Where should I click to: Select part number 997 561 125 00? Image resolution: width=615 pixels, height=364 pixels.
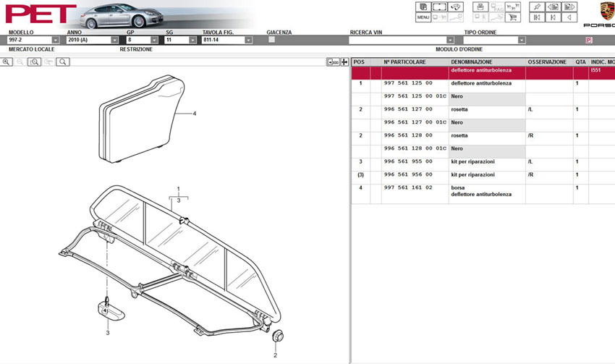click(x=408, y=83)
